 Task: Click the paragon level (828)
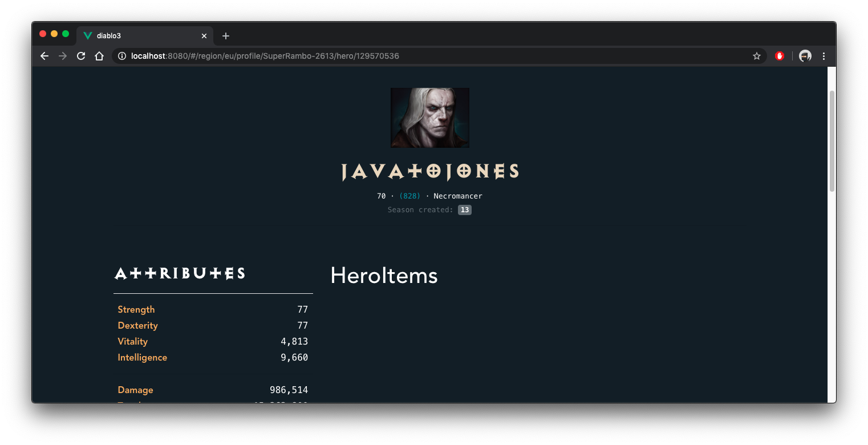point(409,196)
